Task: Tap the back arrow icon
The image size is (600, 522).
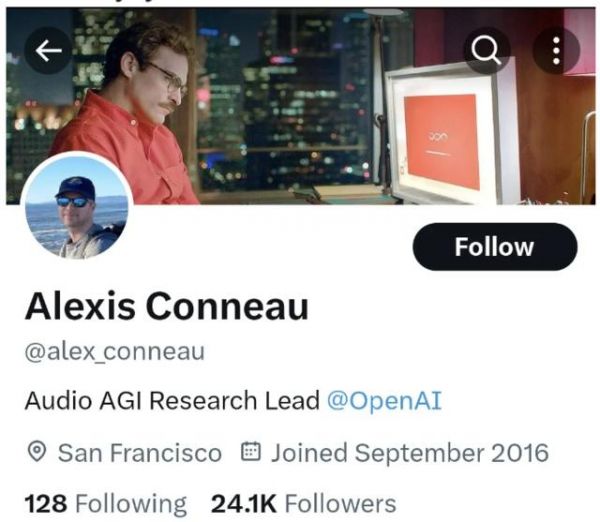Action: [48, 51]
